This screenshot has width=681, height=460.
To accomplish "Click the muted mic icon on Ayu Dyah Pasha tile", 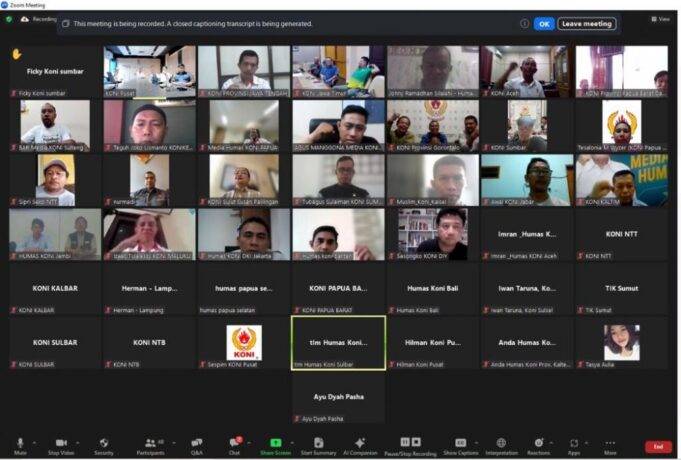I will pyautogui.click(x=297, y=419).
